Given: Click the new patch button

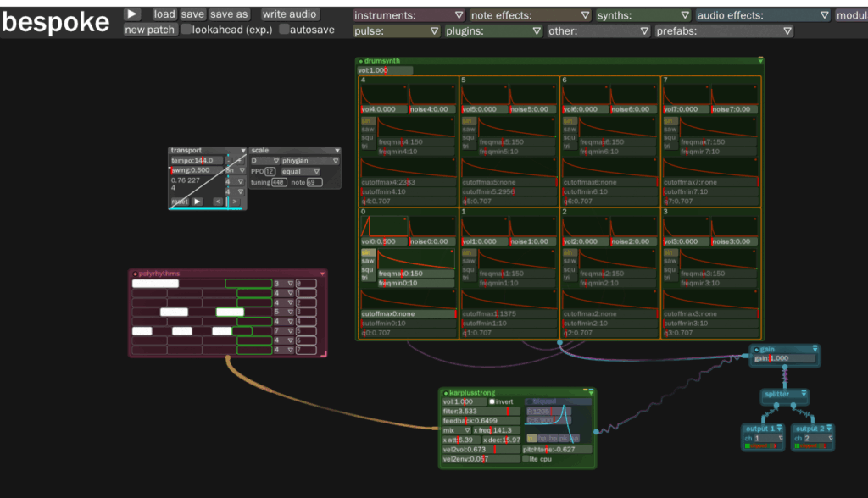Looking at the screenshot, I should (149, 30).
